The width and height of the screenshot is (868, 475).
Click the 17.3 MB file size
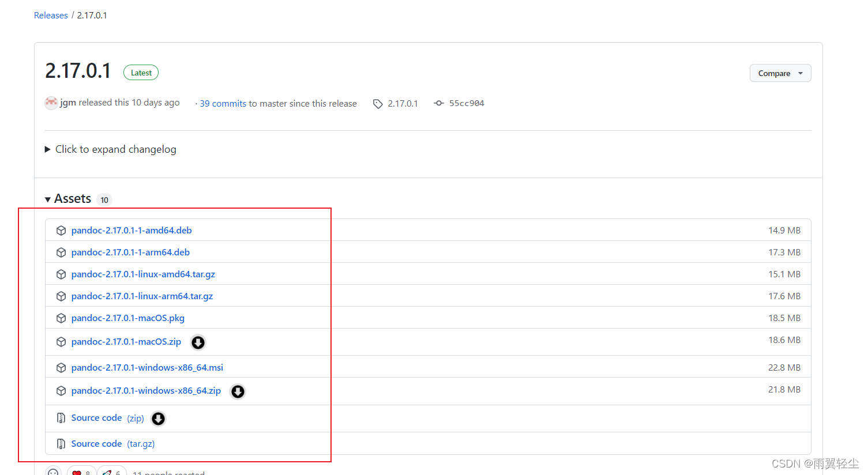tap(784, 252)
